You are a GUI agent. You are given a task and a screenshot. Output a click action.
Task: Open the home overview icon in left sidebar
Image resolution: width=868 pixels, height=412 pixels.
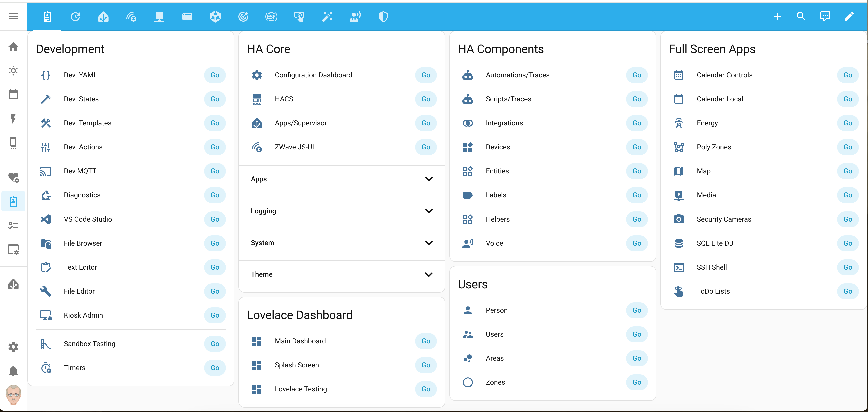tap(13, 46)
